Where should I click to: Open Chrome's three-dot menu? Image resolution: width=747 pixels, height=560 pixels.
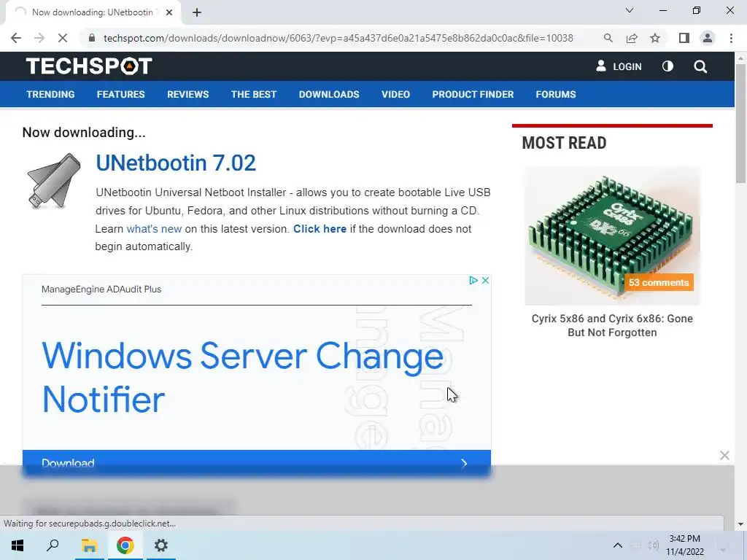click(x=731, y=38)
